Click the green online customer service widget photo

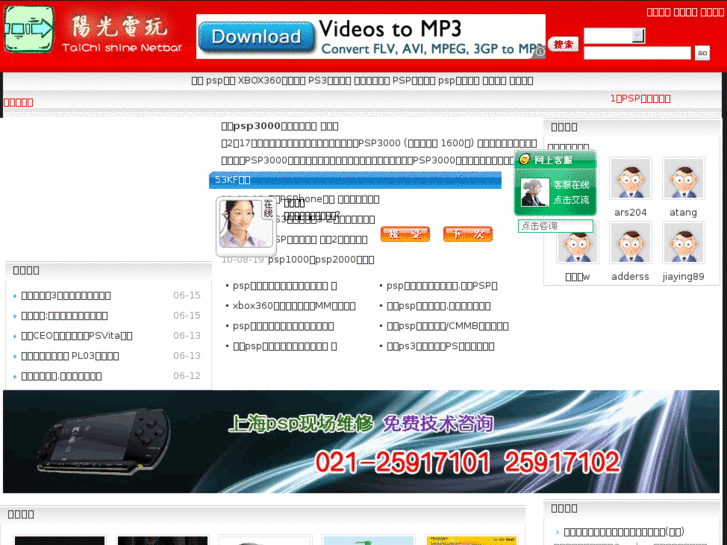[x=535, y=192]
